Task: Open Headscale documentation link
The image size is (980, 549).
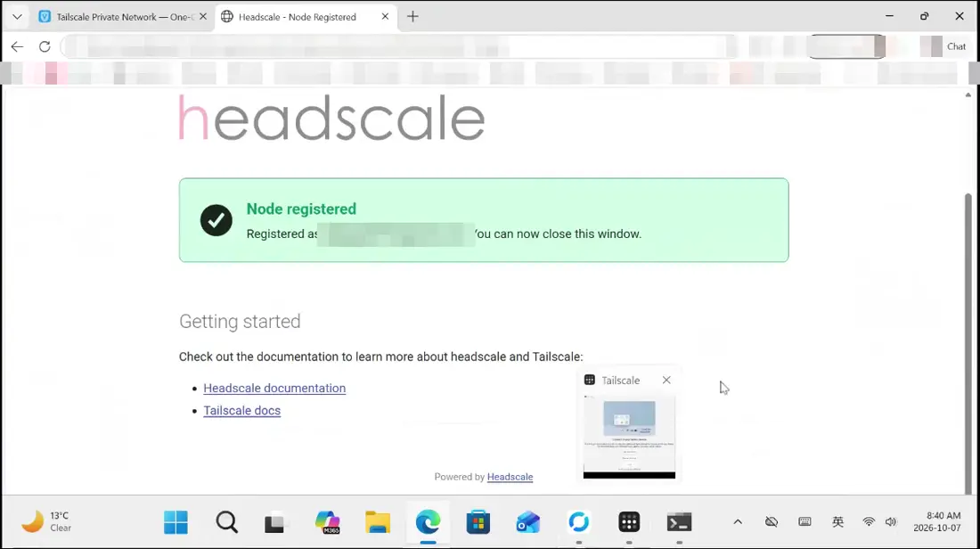Action: (x=274, y=388)
